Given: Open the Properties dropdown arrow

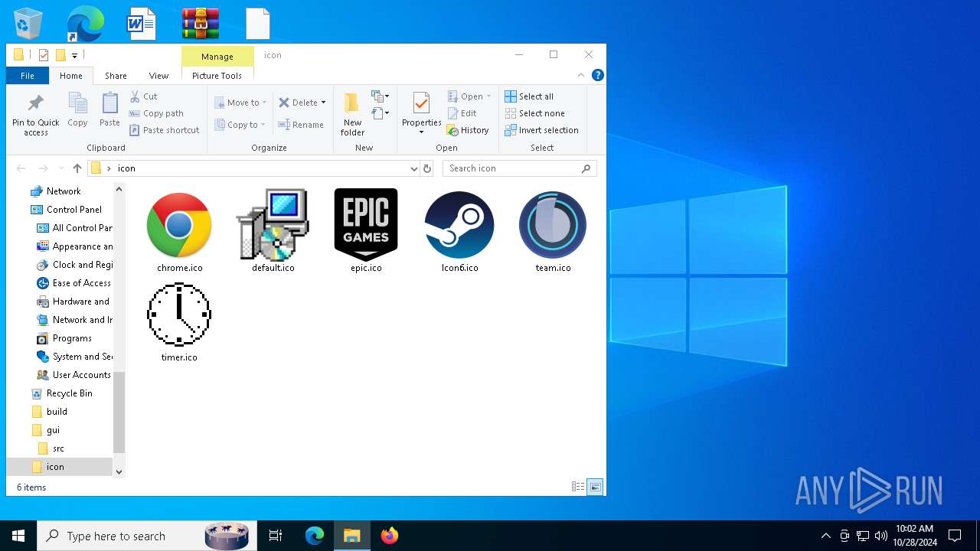Looking at the screenshot, I should point(421,132).
